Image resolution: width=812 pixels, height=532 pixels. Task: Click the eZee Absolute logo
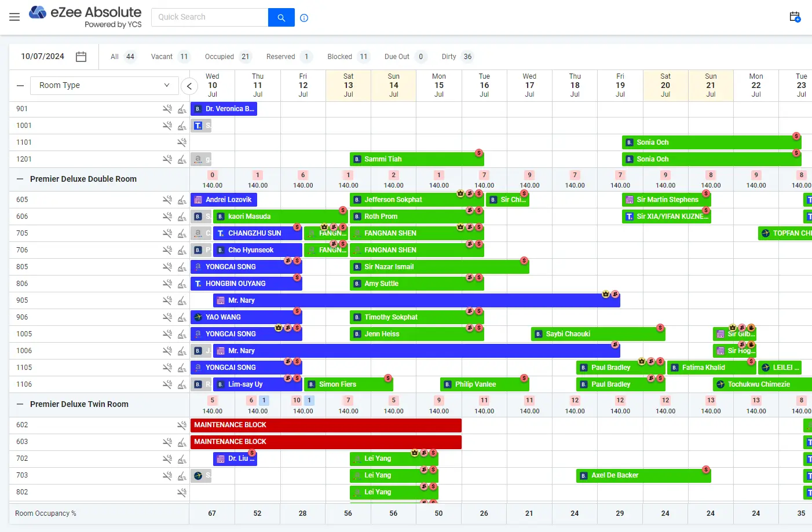pyautogui.click(x=85, y=17)
